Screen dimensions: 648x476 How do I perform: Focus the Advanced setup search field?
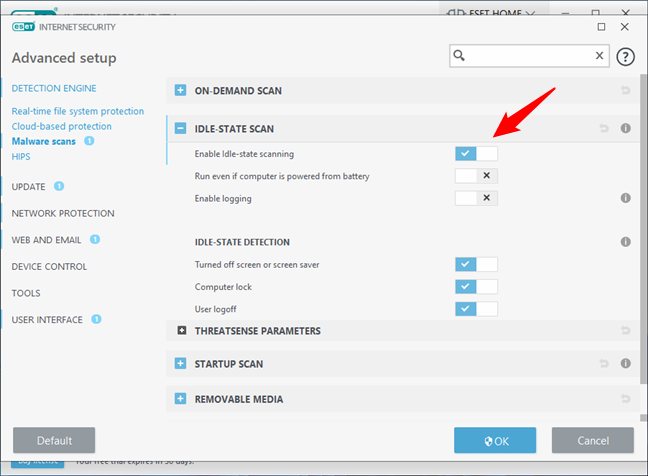click(x=529, y=56)
